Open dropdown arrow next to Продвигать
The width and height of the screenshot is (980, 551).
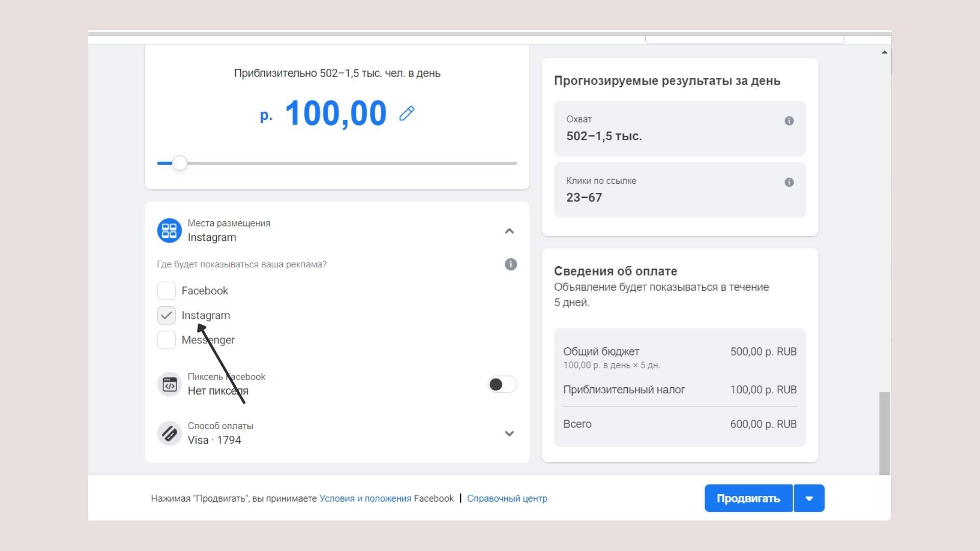point(810,498)
